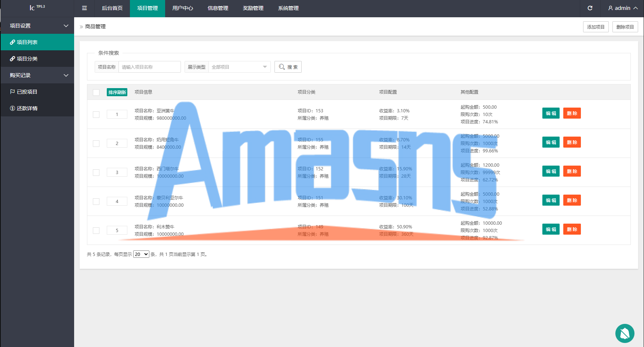The width and height of the screenshot is (644, 347).
Task: Check the box for 奶用短角牛 row
Action: [96, 144]
